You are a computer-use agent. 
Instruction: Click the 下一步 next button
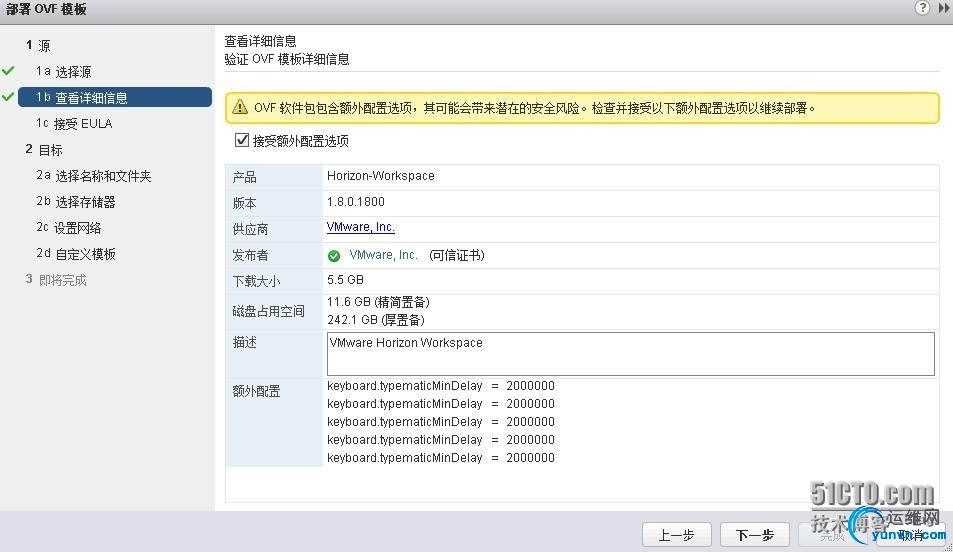[755, 535]
